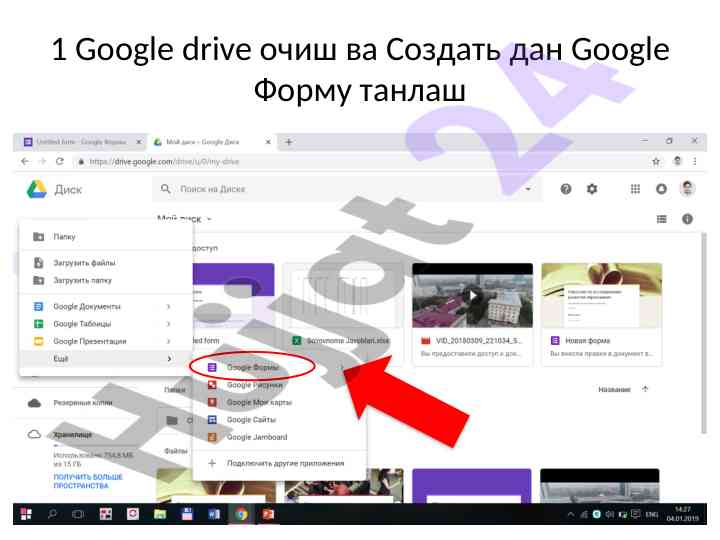Expand Google Таблицы submenu arrow

click(169, 324)
